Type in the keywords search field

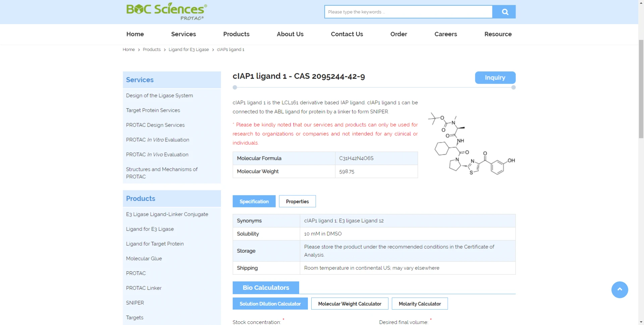(x=408, y=12)
